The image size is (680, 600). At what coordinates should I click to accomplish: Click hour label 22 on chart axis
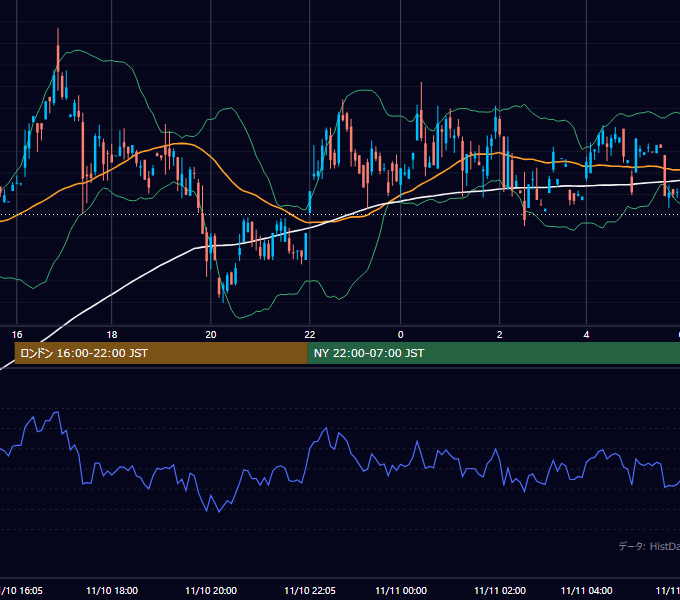coord(310,335)
